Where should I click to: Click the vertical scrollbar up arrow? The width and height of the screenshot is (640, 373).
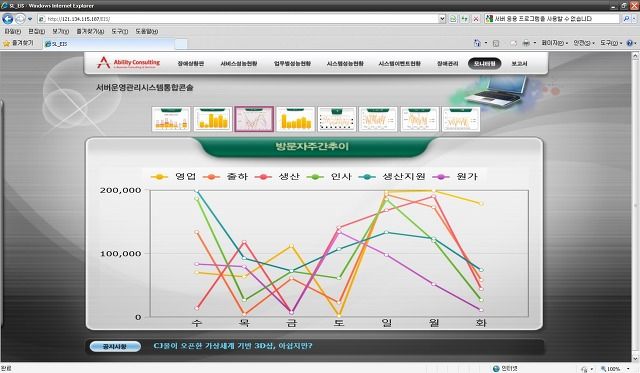(x=635, y=56)
